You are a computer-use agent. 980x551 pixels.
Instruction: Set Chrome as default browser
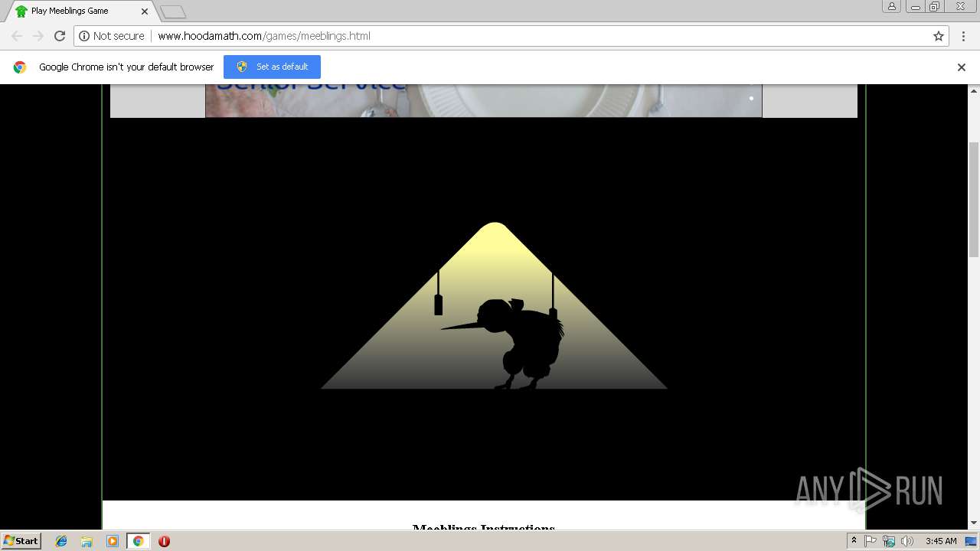[272, 67]
